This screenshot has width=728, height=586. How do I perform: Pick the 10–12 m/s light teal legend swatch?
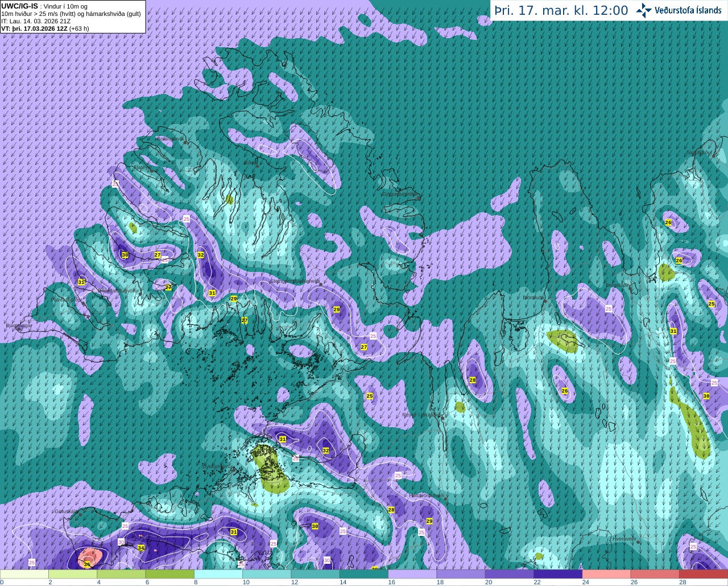tap(267, 574)
